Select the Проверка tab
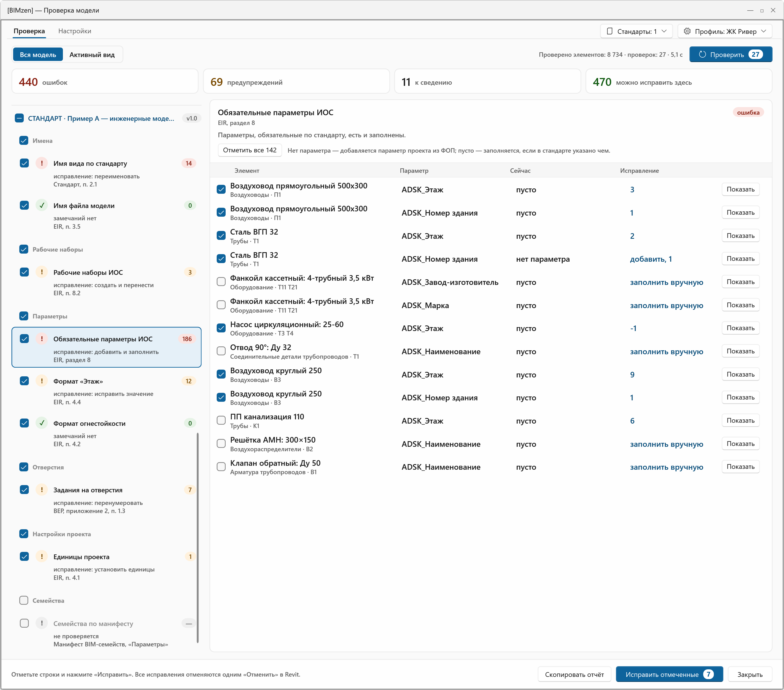784x690 pixels. click(x=29, y=31)
